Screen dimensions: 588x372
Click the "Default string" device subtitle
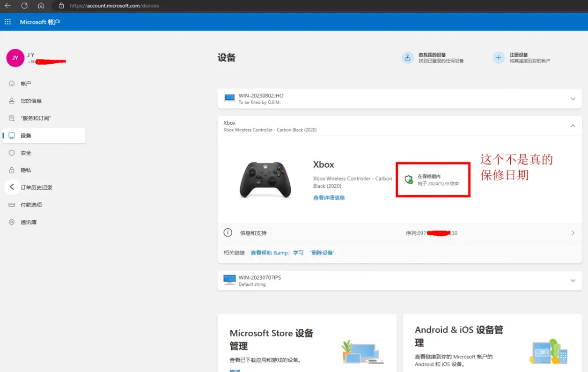(x=252, y=284)
